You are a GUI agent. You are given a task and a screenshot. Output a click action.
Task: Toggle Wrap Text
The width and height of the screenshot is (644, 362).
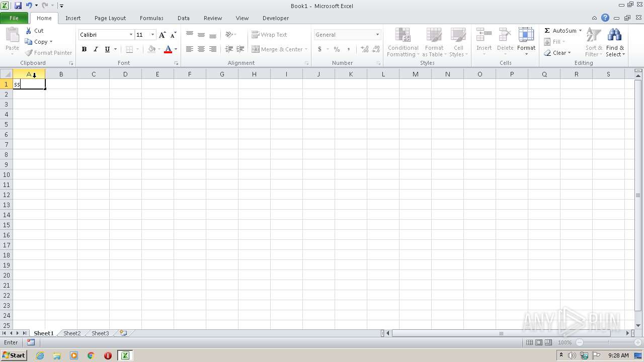coord(269,35)
